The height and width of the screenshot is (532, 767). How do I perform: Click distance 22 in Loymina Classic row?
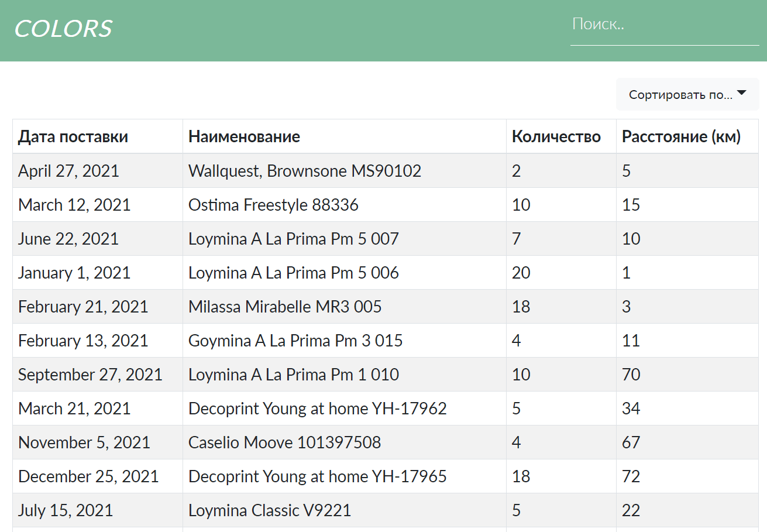pos(687,510)
